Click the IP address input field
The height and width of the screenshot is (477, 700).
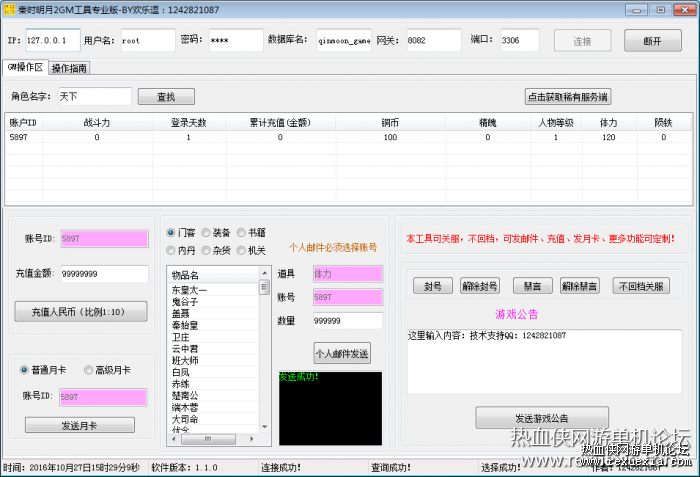tap(53, 40)
